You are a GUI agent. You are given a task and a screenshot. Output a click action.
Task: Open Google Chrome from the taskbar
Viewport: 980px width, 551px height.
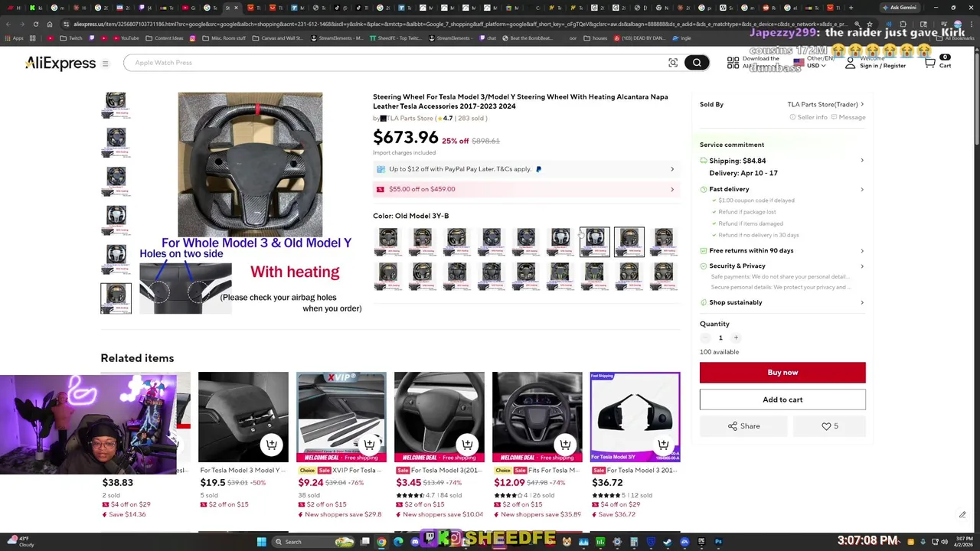coord(381,542)
